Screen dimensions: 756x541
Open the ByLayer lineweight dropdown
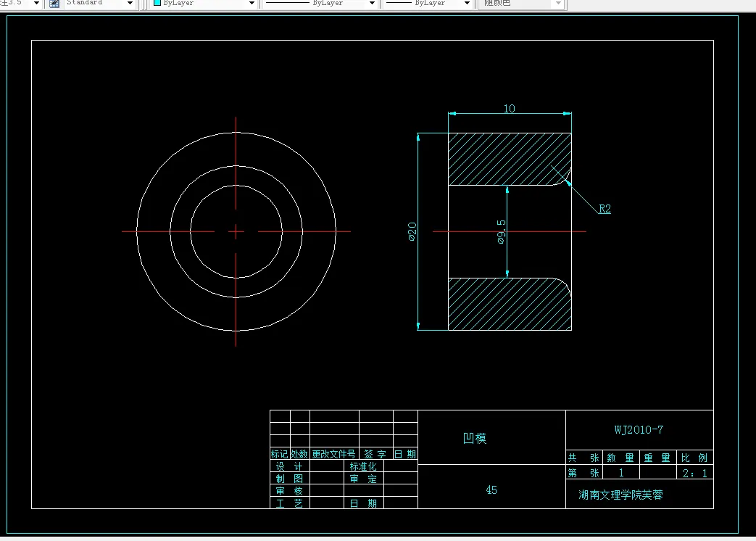point(467,4)
